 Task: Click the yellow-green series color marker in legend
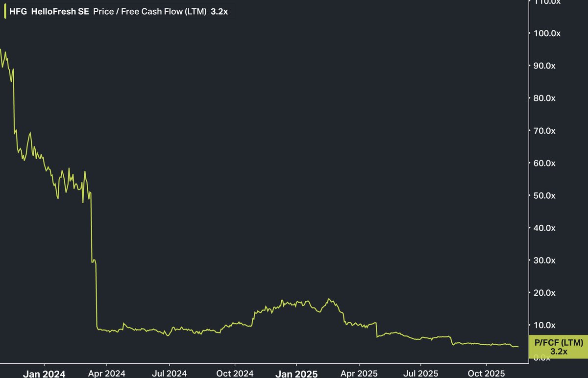pos(5,12)
